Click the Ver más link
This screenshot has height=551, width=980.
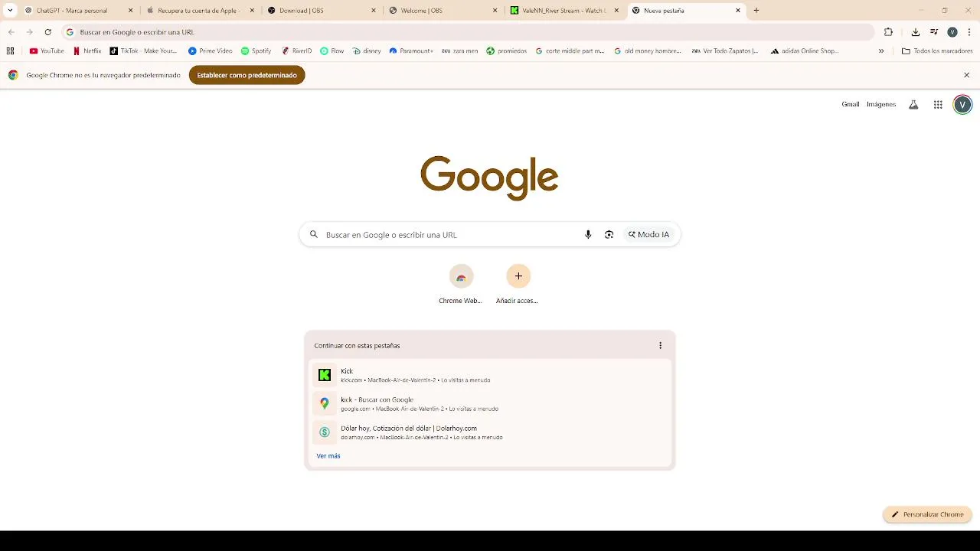tap(328, 456)
